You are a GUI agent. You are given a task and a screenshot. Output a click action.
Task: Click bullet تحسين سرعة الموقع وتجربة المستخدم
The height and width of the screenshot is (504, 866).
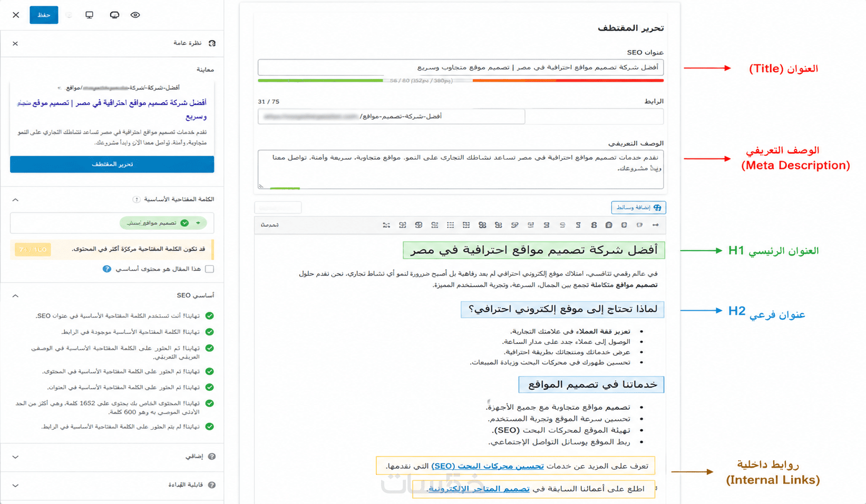coord(559,419)
